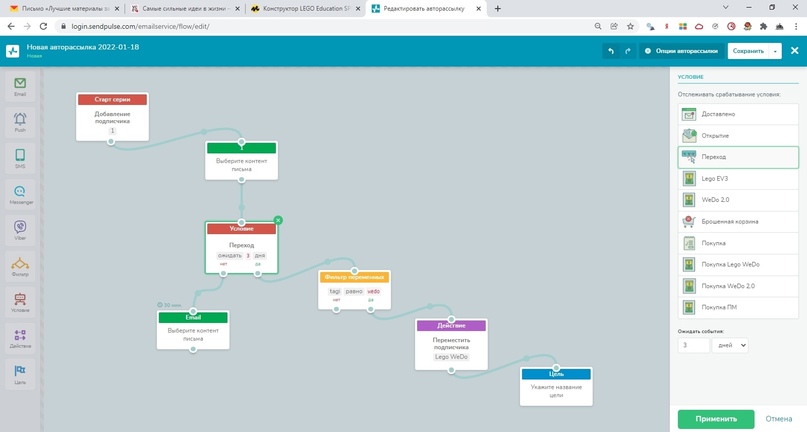Select the Viber block in the sidebar

tap(20, 231)
